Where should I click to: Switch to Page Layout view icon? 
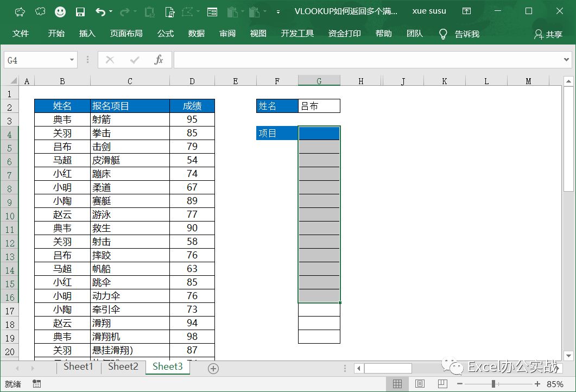tap(420, 384)
